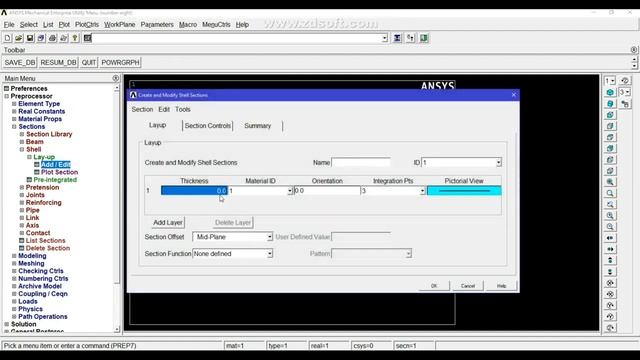The width and height of the screenshot is (640, 360).
Task: Click the layer Orientation input field
Action: 327,191
